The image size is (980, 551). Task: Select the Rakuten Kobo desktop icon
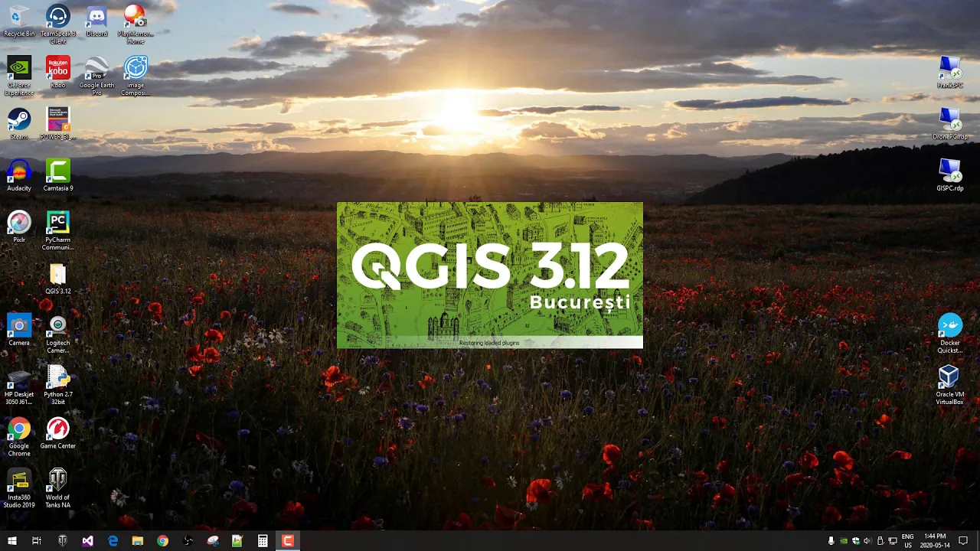[58, 72]
